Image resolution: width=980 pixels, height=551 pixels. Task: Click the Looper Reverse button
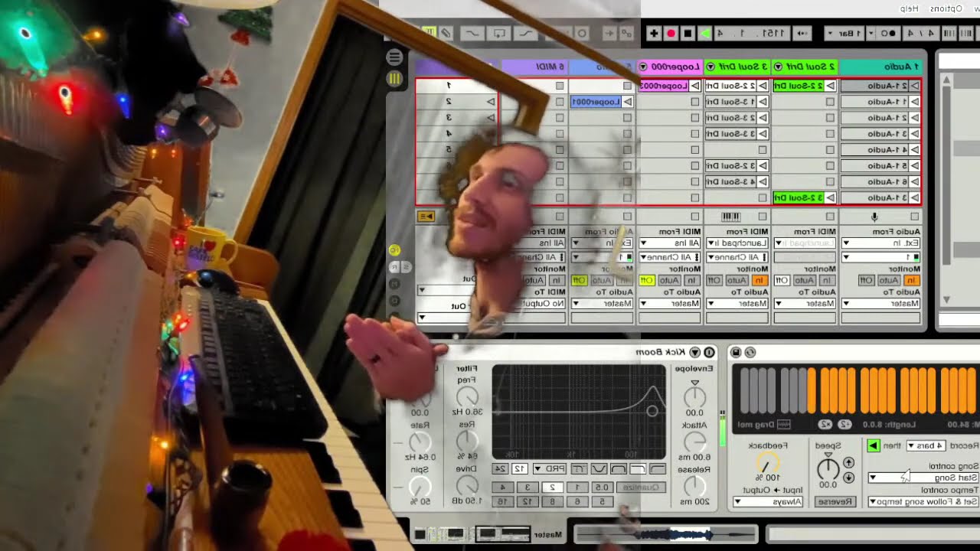pyautogui.click(x=835, y=502)
